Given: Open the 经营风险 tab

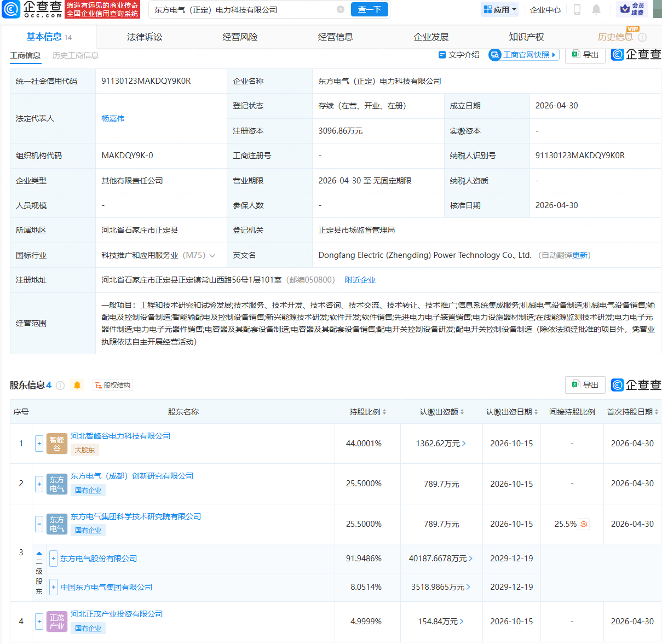Looking at the screenshot, I should coord(240,37).
